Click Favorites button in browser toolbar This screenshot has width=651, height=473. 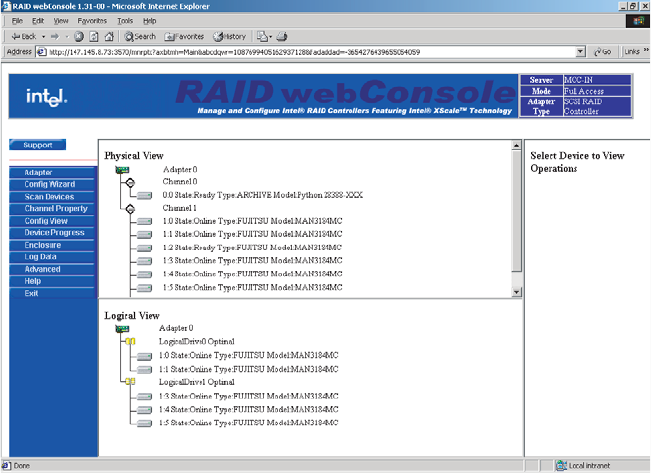coord(184,37)
